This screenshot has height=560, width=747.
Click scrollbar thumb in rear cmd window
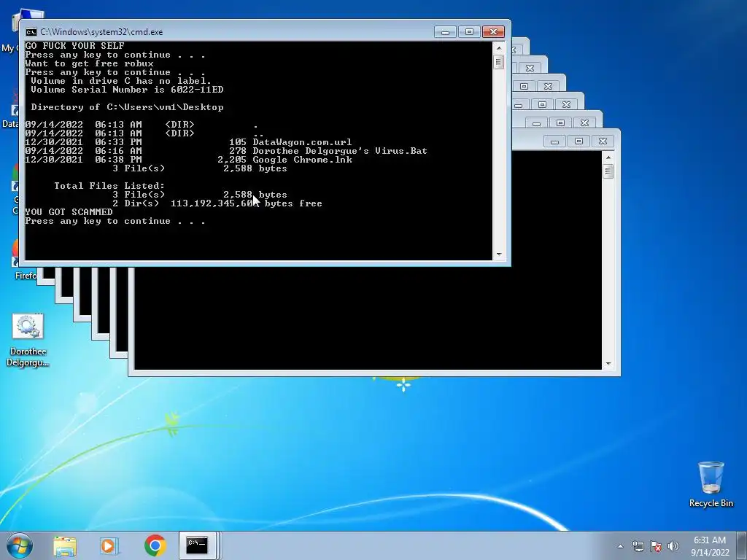pyautogui.click(x=608, y=171)
